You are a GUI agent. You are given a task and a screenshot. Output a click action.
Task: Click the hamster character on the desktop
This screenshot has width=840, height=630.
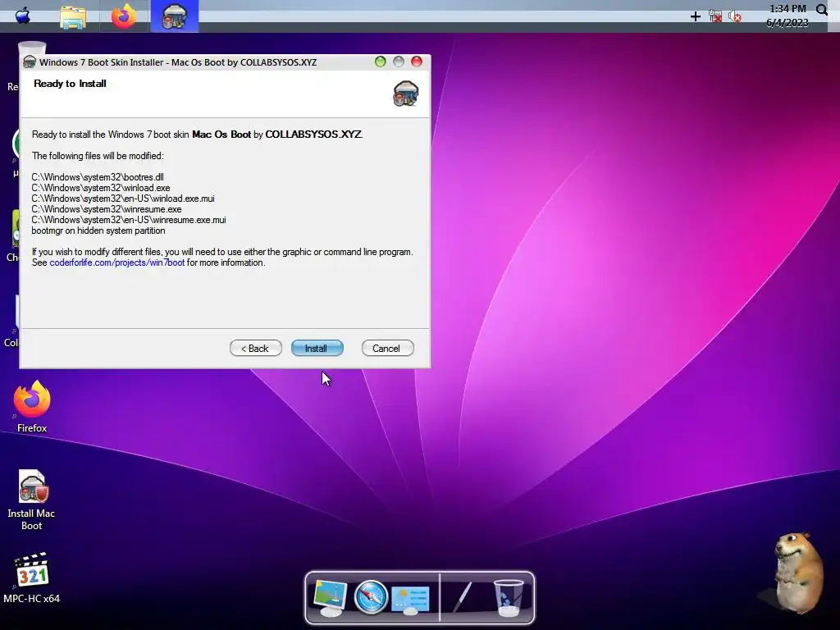[x=798, y=572]
